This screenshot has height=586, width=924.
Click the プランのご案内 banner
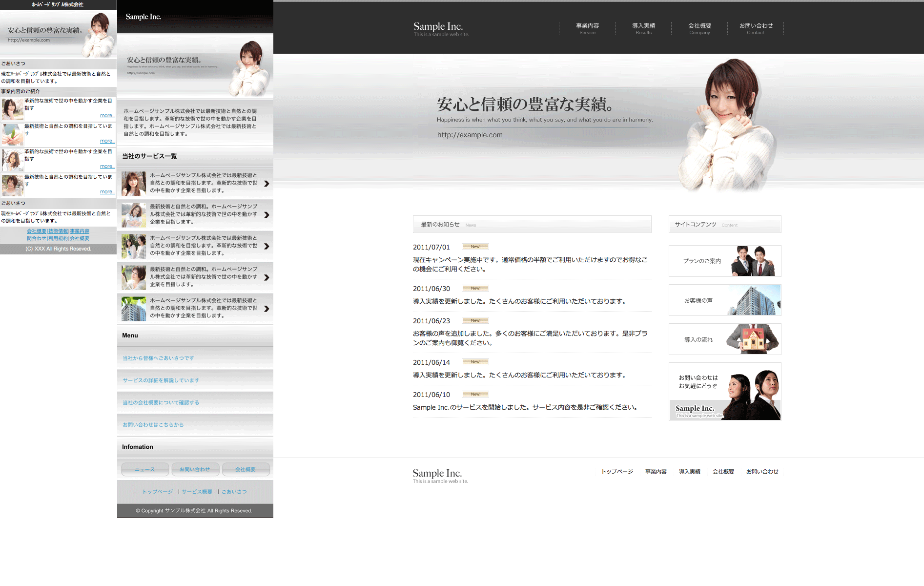(x=725, y=261)
